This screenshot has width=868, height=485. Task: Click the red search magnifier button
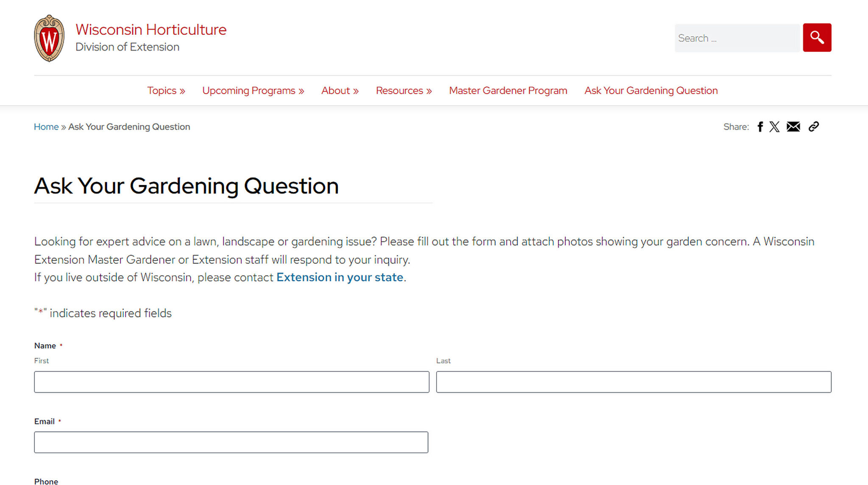(817, 38)
